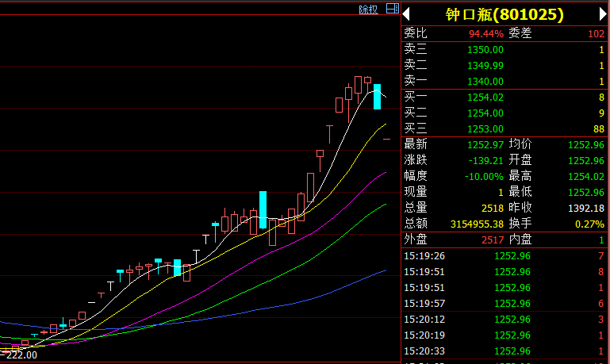The height and width of the screenshot is (364, 610).
Task: Click the -222.00 price label on chart
Action: (x=20, y=355)
